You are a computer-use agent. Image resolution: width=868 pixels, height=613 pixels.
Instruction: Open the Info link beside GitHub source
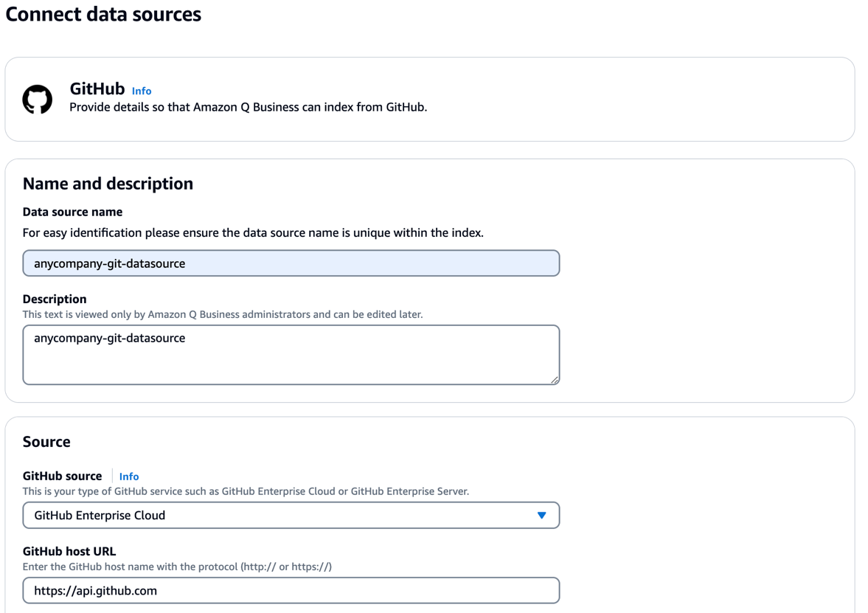129,477
